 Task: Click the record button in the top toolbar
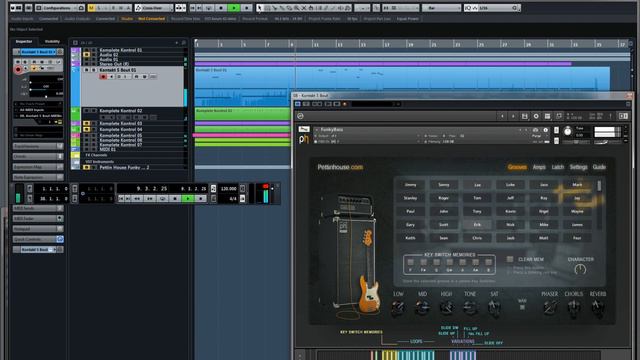[x=247, y=8]
